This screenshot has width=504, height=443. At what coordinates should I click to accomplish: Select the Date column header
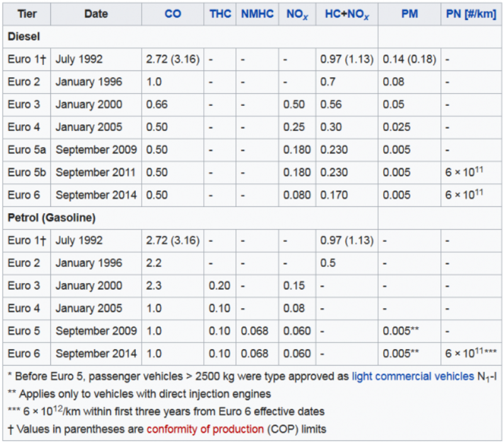(x=96, y=14)
